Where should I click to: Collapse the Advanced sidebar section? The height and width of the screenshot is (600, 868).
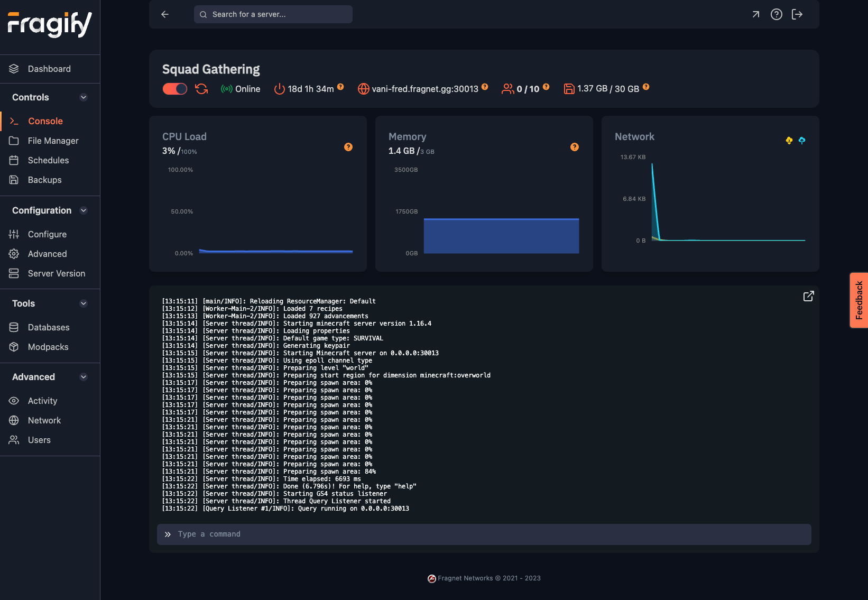84,377
